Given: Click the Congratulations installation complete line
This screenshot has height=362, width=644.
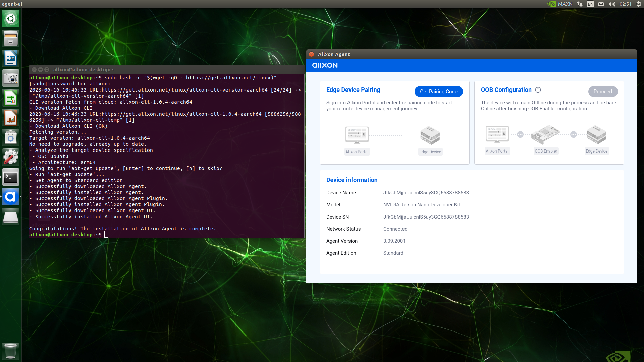Looking at the screenshot, I should (122, 229).
